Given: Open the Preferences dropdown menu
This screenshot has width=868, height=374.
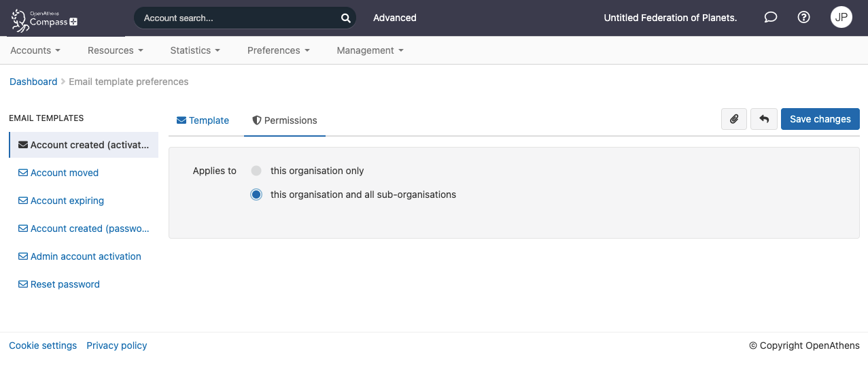Looking at the screenshot, I should point(278,50).
